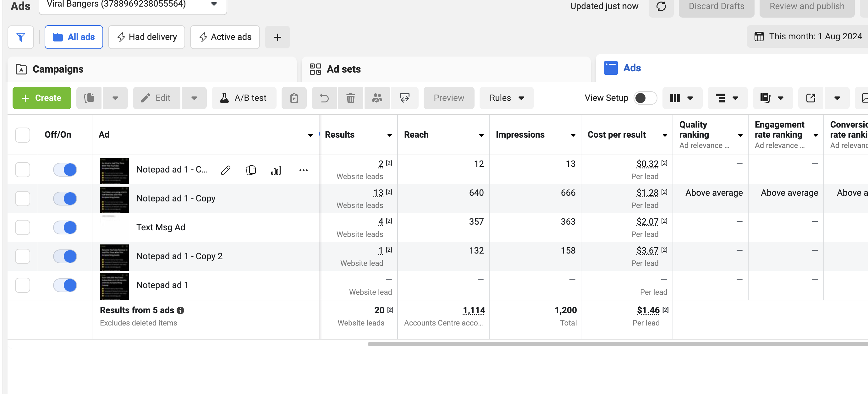This screenshot has width=868, height=394.
Task: Click the duplicate icon in toolbar
Action: pyautogui.click(x=89, y=98)
